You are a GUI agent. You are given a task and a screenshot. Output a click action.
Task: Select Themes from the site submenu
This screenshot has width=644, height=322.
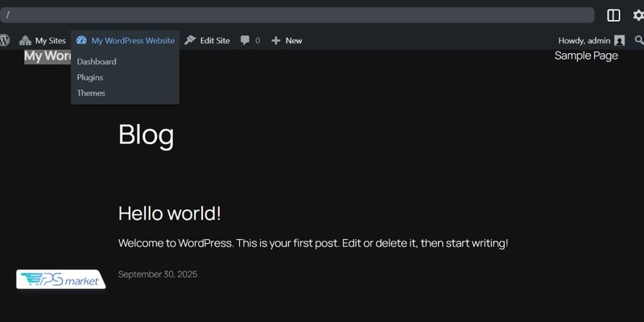[x=91, y=93]
